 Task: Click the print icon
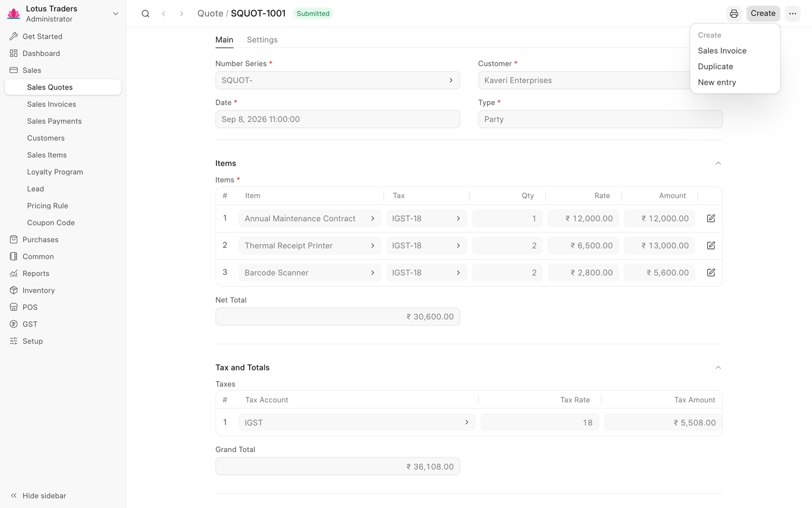click(x=734, y=14)
